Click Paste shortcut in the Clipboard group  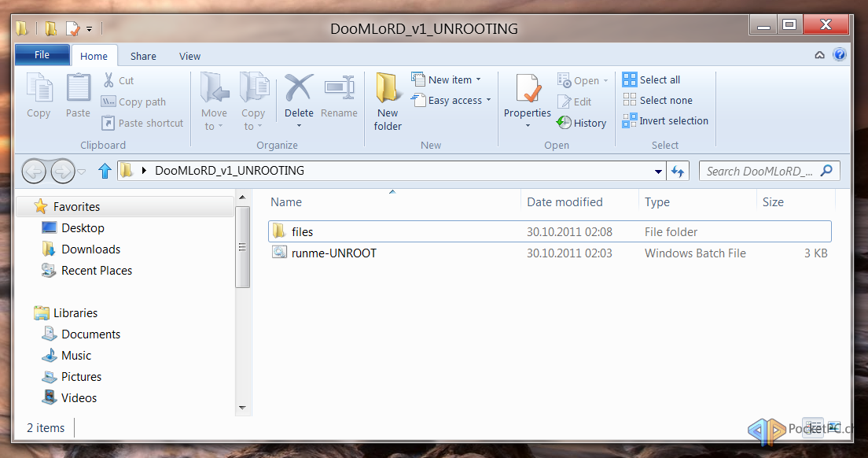coord(142,123)
